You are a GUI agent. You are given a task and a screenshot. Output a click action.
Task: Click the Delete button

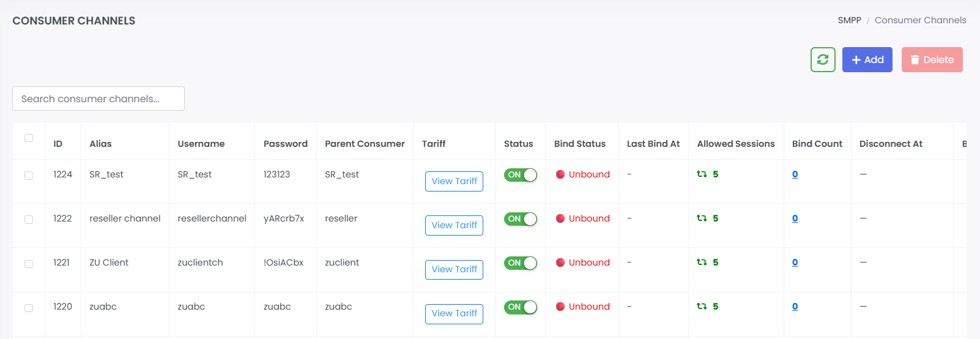click(932, 60)
